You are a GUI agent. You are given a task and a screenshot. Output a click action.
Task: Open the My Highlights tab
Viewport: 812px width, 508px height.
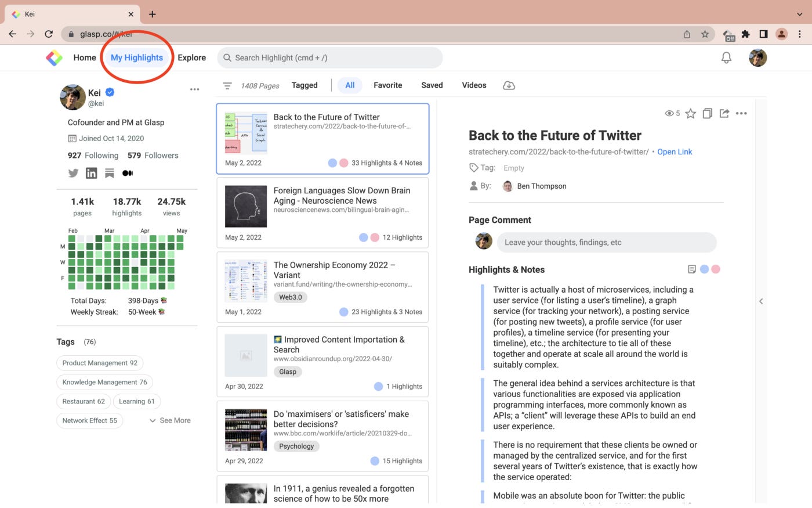(137, 57)
